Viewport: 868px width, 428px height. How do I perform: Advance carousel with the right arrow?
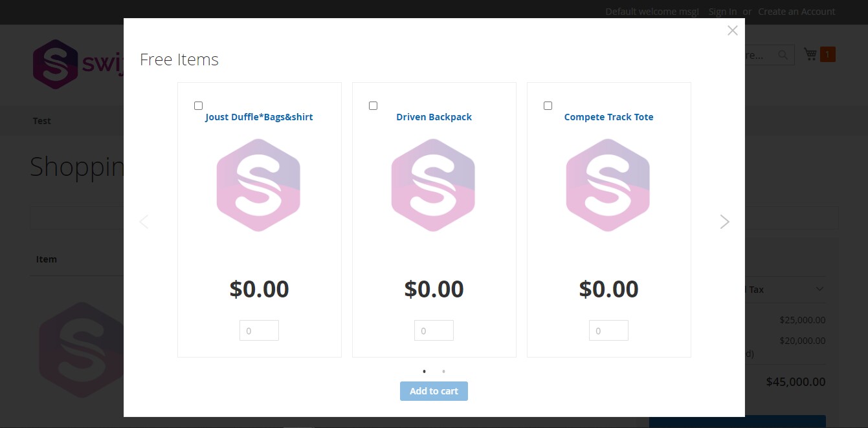click(724, 222)
